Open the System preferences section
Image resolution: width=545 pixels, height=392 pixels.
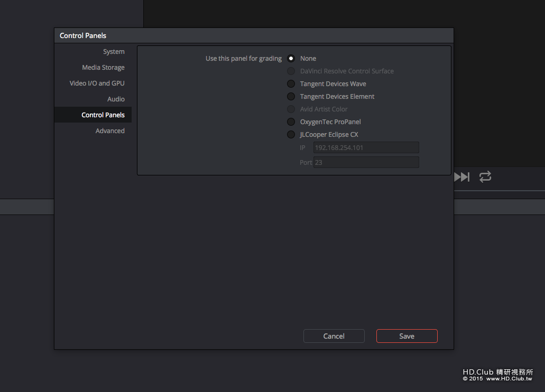click(x=114, y=51)
